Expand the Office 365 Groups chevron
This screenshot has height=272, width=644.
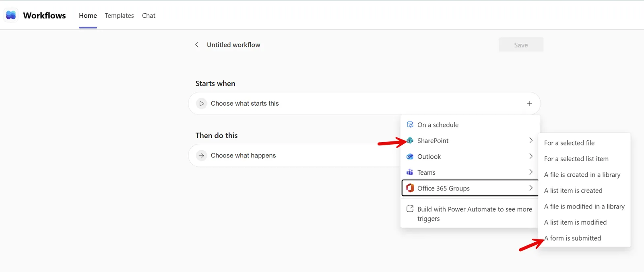click(531, 188)
